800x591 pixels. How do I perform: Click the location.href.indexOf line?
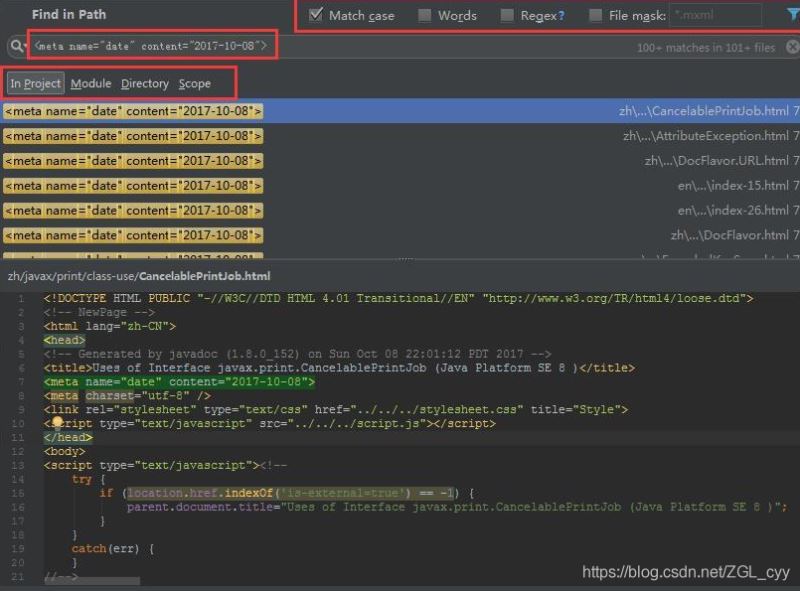coord(287,493)
